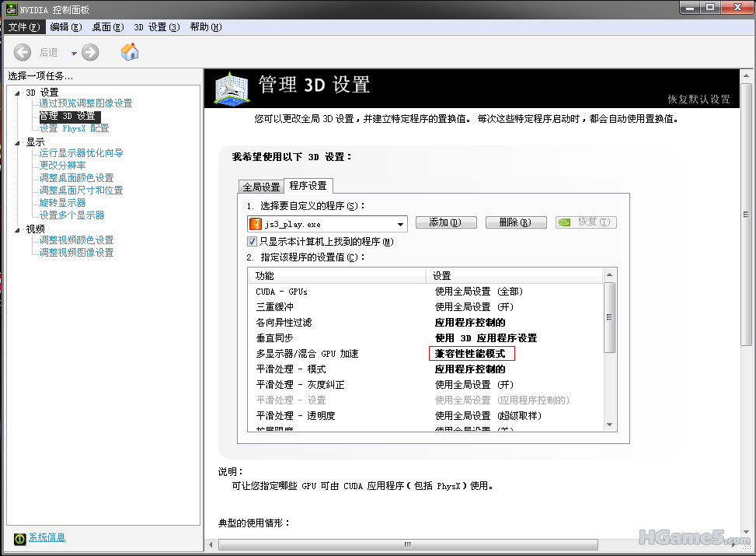Screen dimensions: 756x556
Task: Click 使用 3D 应用程序设置 value
Action: [x=486, y=338]
